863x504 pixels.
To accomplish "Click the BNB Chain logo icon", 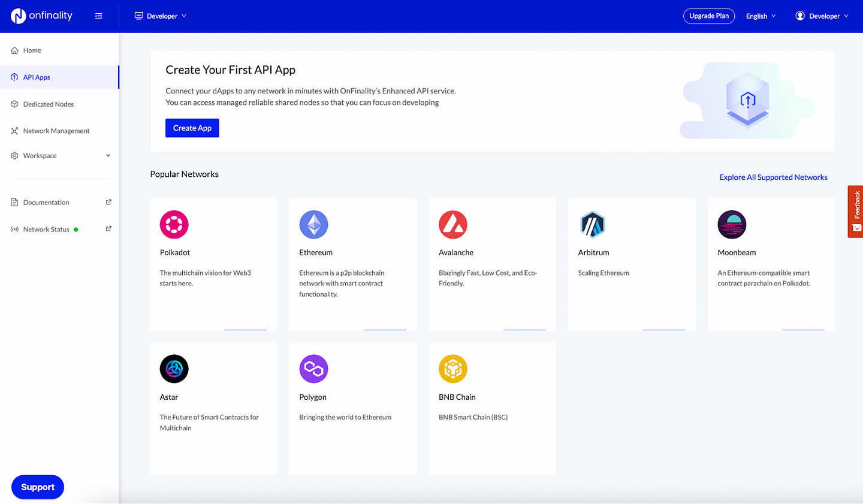I will click(x=453, y=369).
